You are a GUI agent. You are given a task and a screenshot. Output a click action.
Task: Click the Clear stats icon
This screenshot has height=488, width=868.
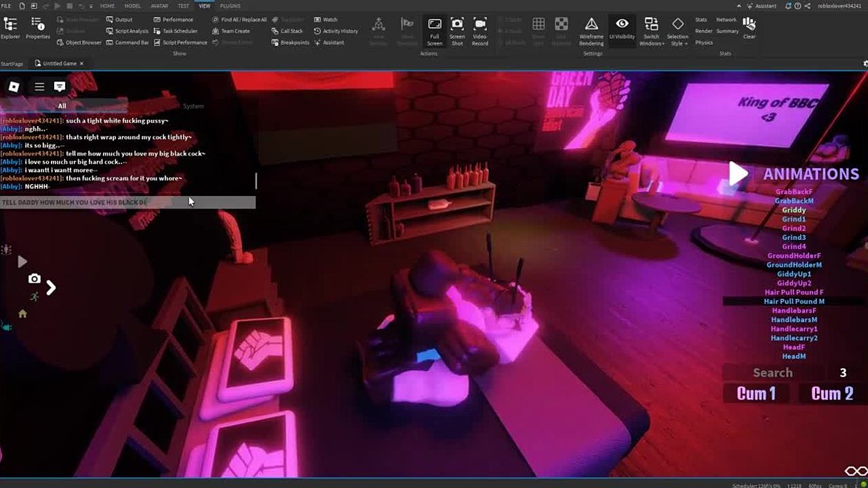click(749, 28)
